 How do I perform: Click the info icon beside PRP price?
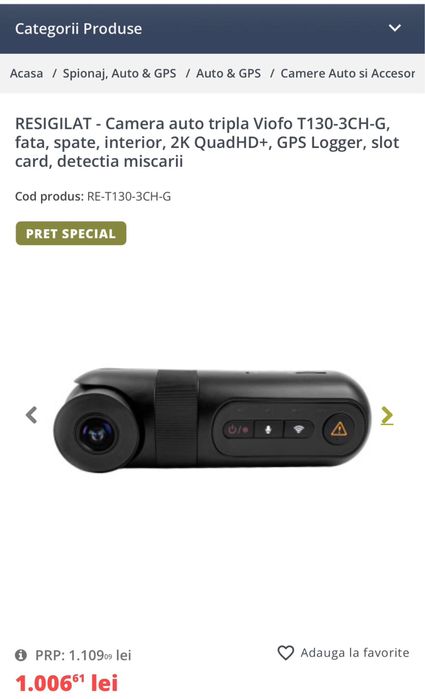pos(21,655)
